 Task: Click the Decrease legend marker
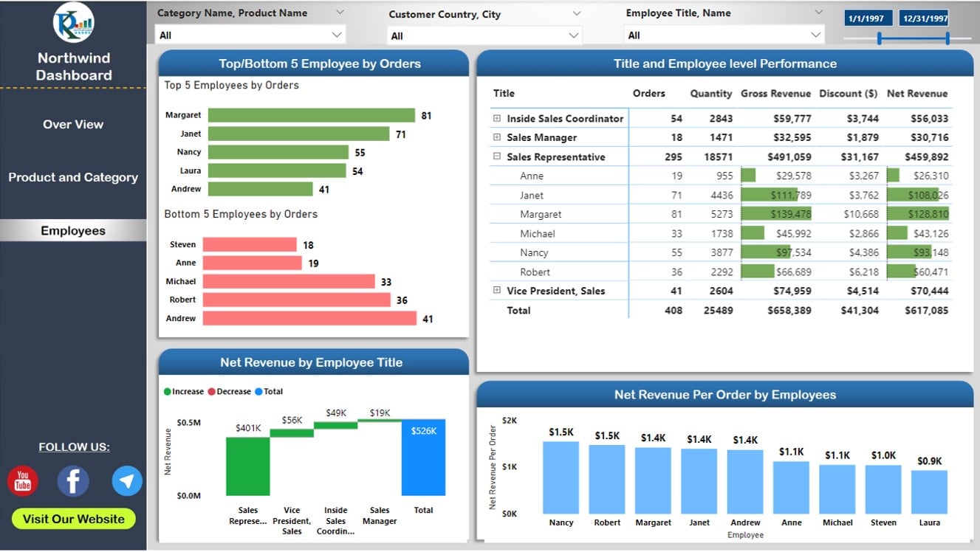coord(212,392)
